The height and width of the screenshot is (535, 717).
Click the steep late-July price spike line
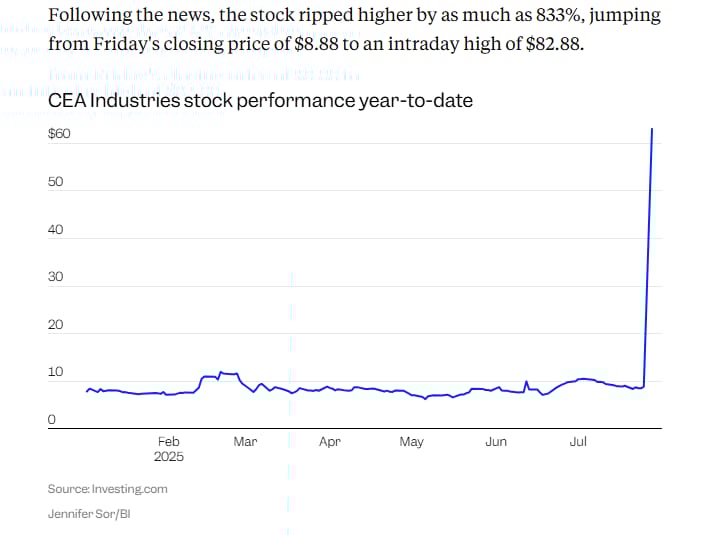(648, 256)
